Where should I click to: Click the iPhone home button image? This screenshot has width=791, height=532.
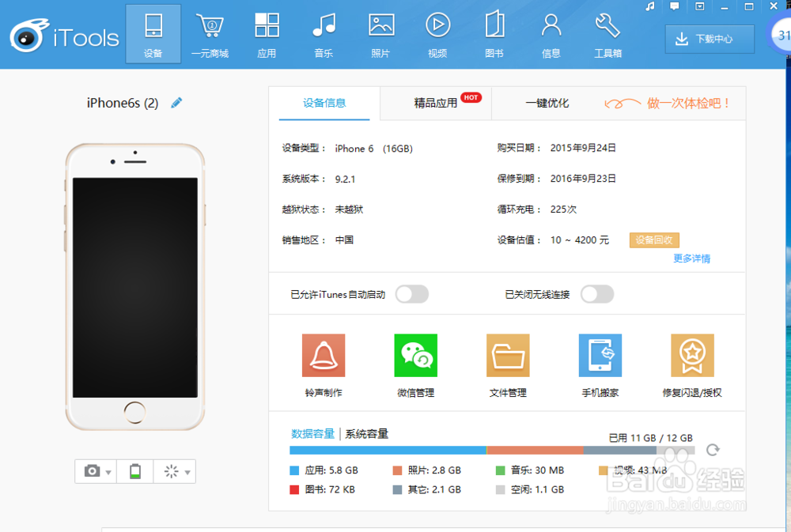click(x=134, y=413)
